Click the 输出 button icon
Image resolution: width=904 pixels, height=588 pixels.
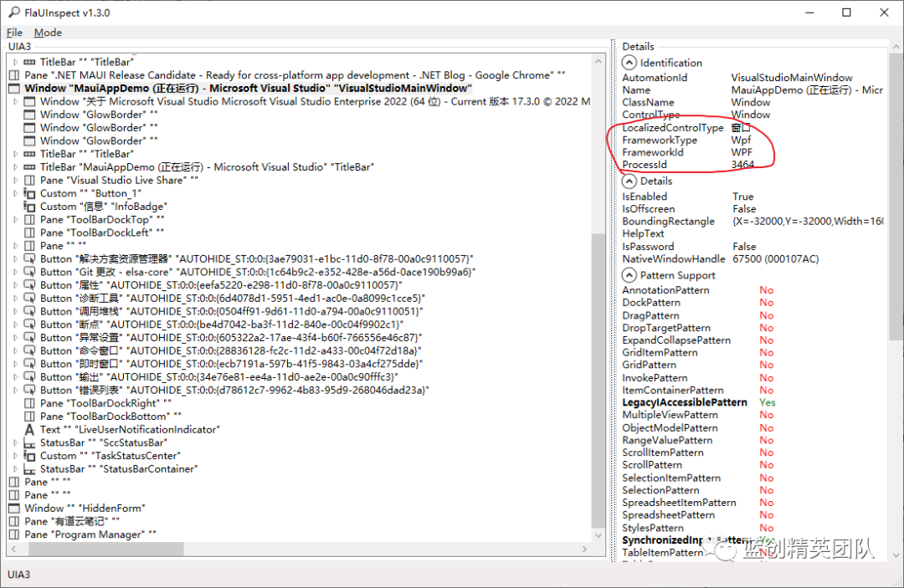click(x=29, y=376)
